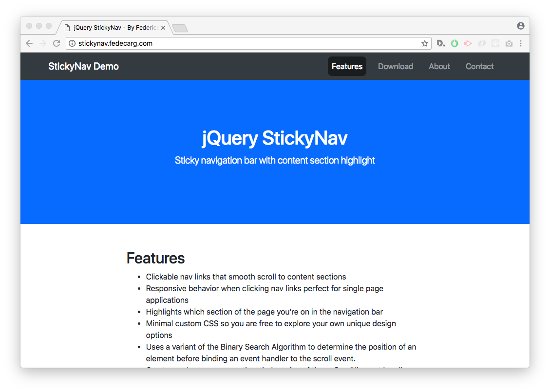550x392 pixels.
Task: Open the Chrome profile avatar icon
Action: pyautogui.click(x=521, y=26)
